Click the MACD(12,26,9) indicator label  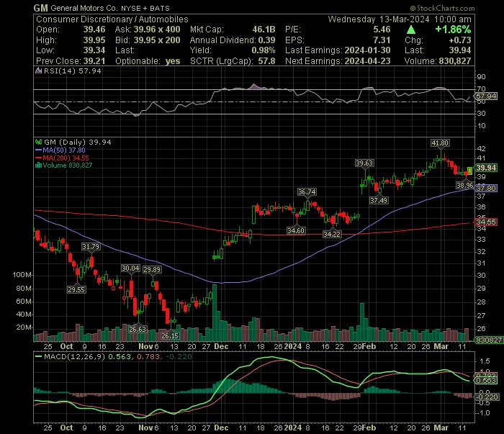pyautogui.click(x=75, y=356)
